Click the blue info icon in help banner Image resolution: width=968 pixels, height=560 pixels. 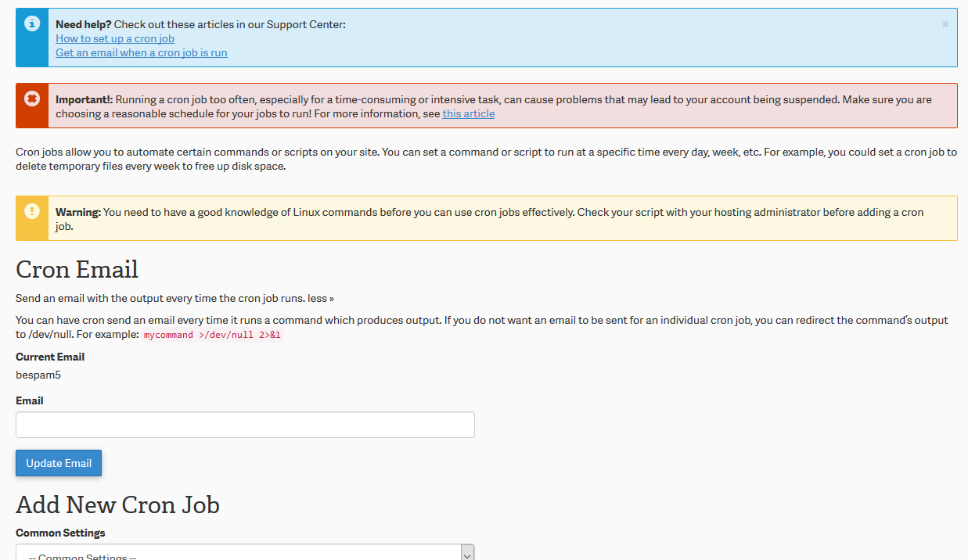click(x=32, y=24)
